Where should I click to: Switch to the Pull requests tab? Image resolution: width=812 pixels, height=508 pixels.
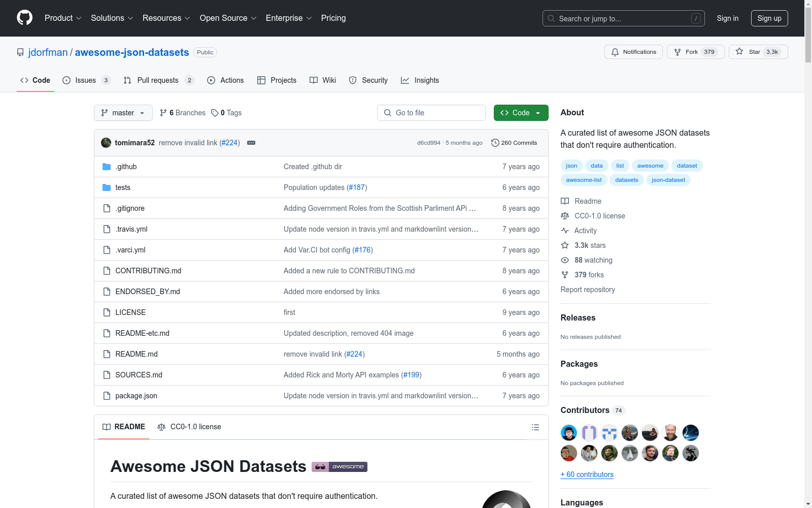[159, 80]
